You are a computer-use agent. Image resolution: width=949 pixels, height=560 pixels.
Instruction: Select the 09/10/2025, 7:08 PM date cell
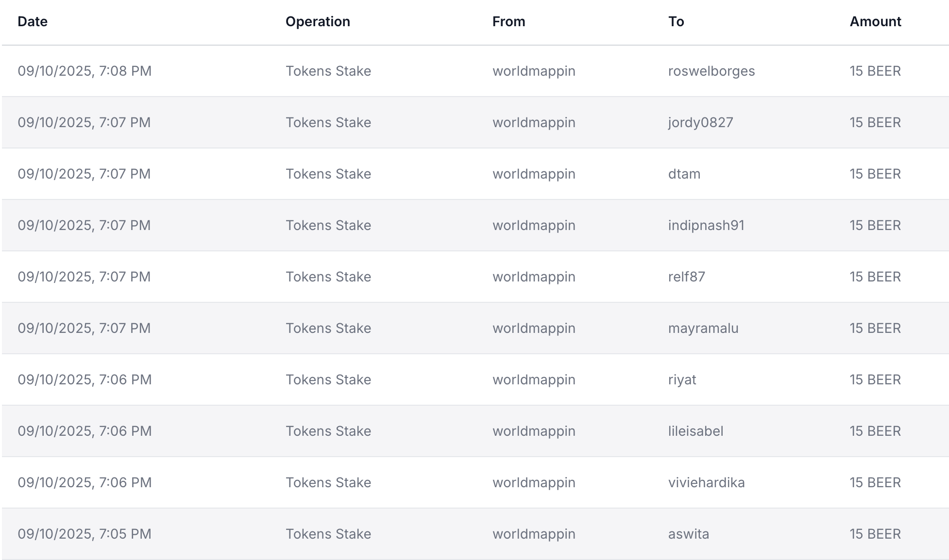85,71
